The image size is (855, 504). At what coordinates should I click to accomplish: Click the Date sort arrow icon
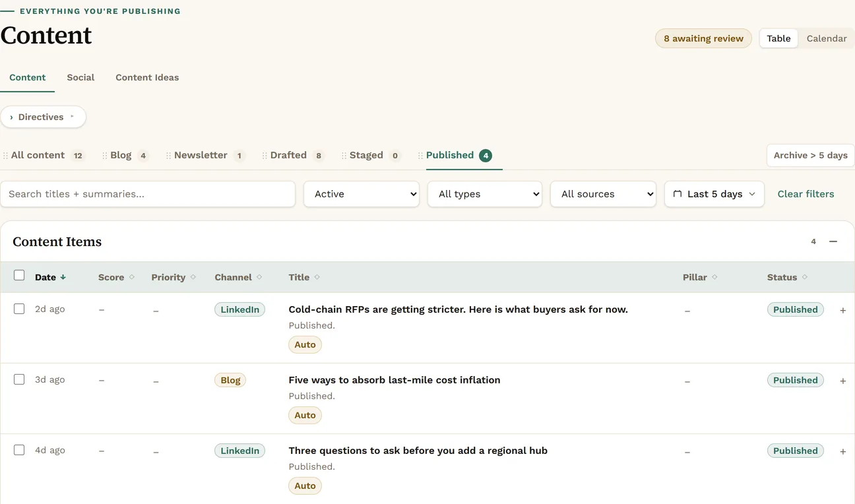(x=63, y=277)
